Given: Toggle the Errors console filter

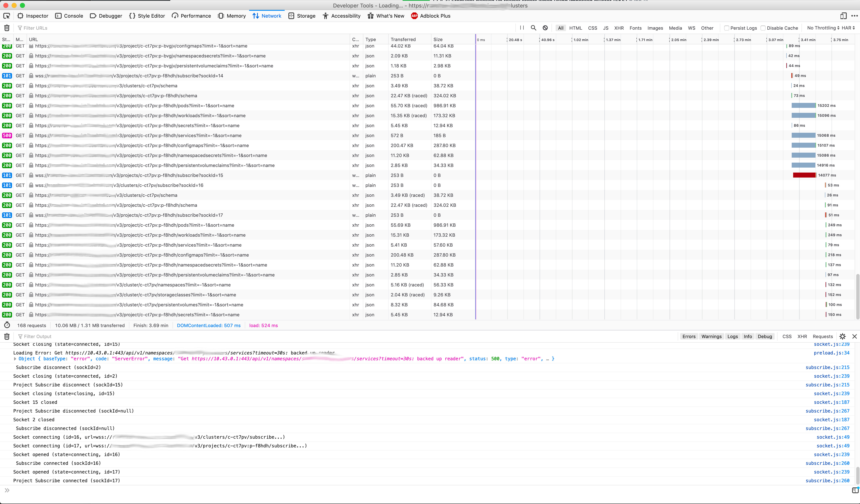Looking at the screenshot, I should tap(689, 336).
